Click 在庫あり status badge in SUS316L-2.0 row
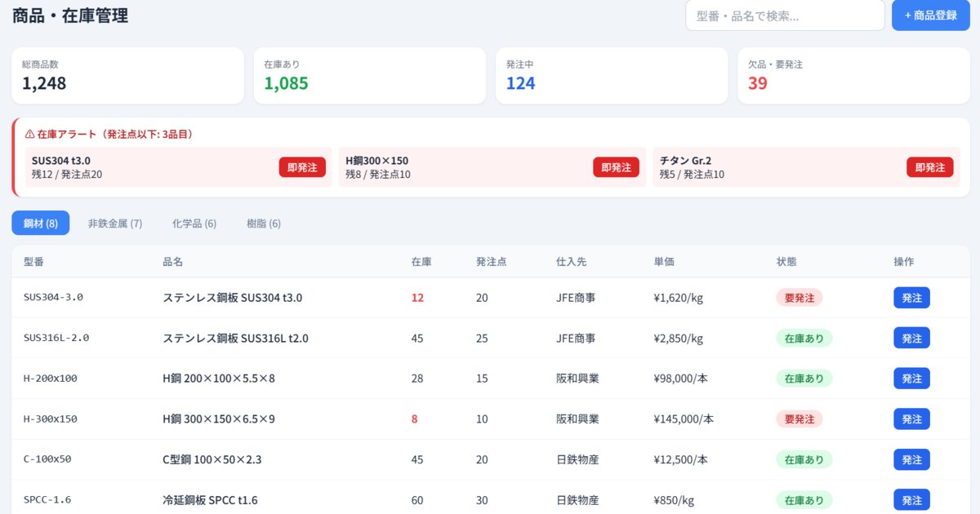 pos(804,338)
